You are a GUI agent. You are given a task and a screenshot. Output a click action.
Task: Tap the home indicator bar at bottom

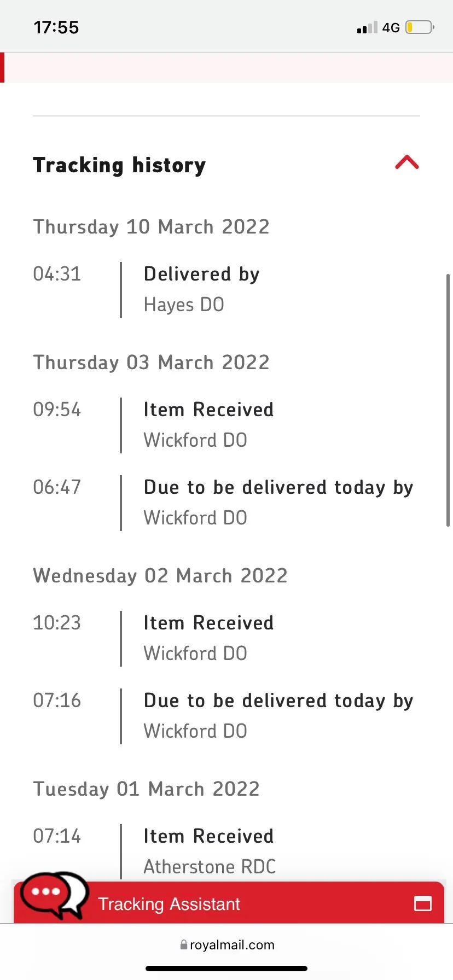(x=226, y=969)
